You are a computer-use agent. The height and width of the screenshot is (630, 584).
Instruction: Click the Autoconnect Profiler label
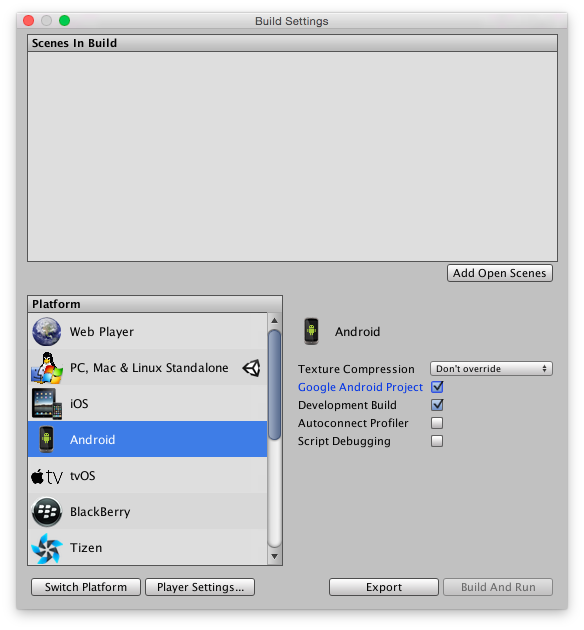(x=353, y=423)
